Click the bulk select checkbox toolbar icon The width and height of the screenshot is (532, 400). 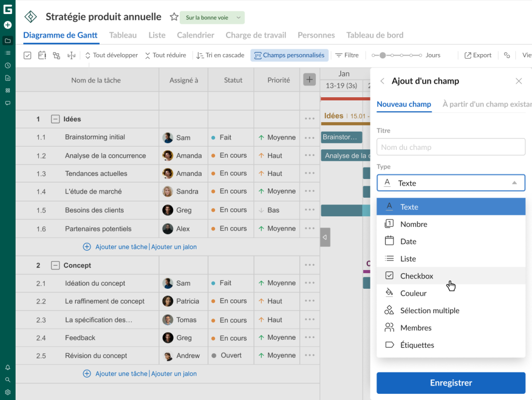pos(28,55)
